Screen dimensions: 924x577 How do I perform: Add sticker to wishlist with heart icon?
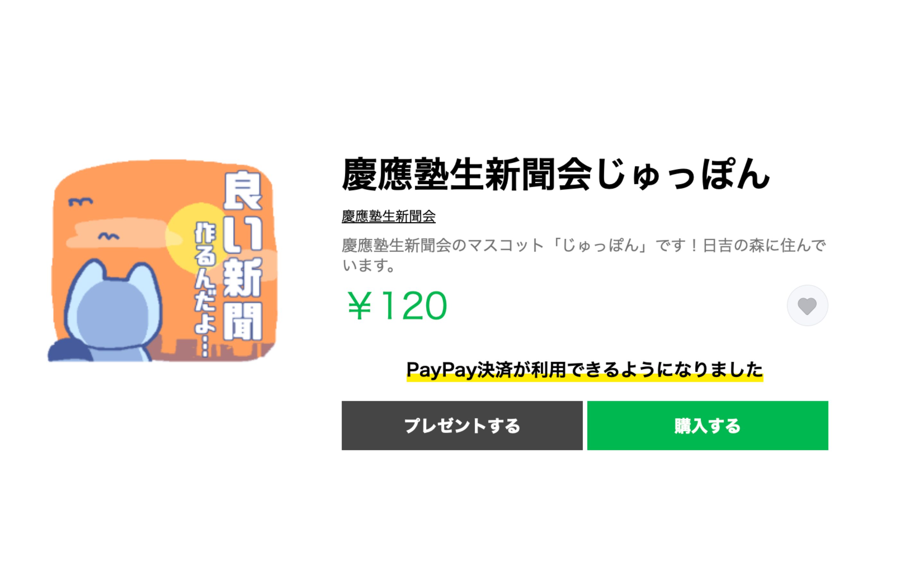coord(807,306)
